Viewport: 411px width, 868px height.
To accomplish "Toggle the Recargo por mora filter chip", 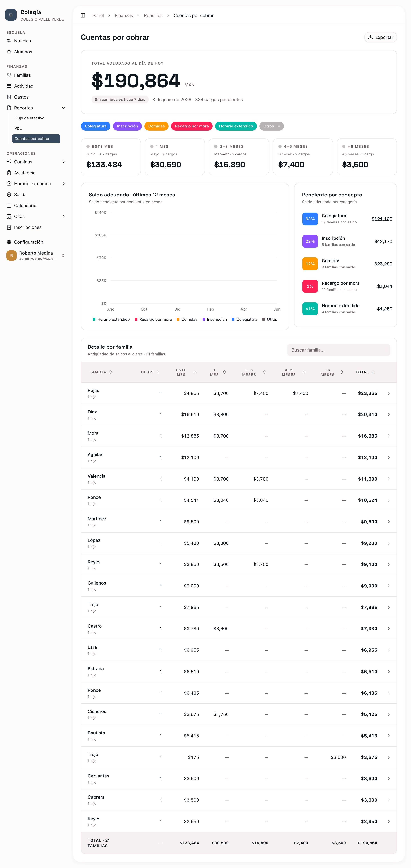I will pos(192,126).
